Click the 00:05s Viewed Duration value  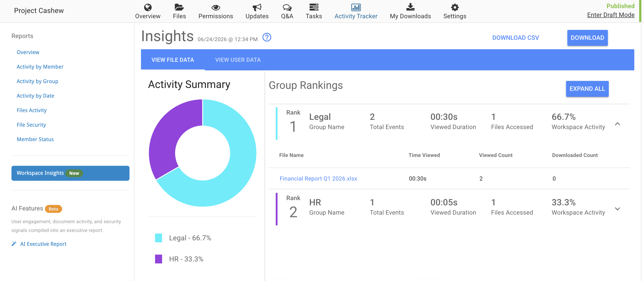click(444, 202)
